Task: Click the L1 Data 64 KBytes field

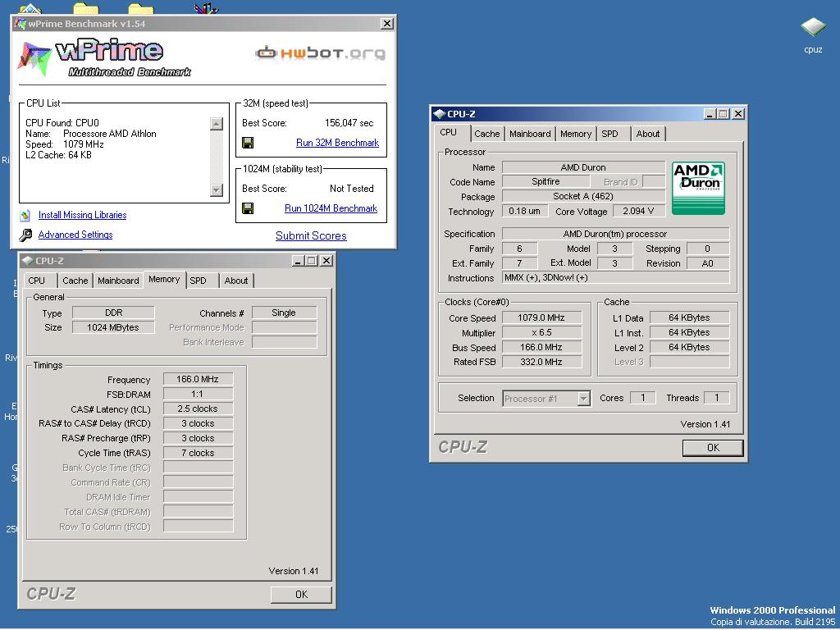Action: pyautogui.click(x=689, y=317)
